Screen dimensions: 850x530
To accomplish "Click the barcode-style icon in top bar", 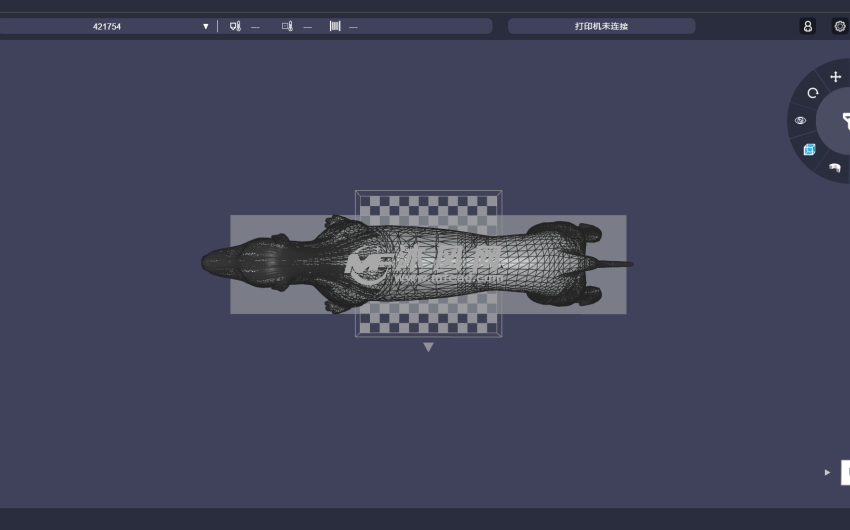I will tap(335, 26).
